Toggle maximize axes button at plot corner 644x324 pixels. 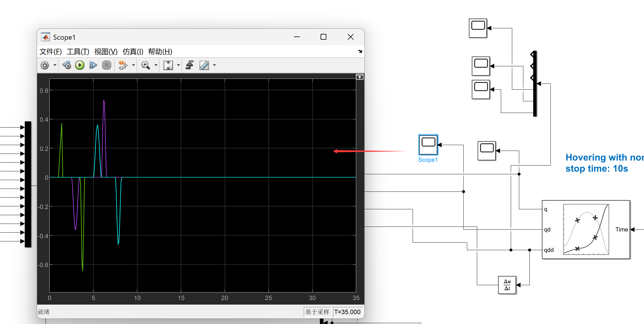pyautogui.click(x=360, y=77)
